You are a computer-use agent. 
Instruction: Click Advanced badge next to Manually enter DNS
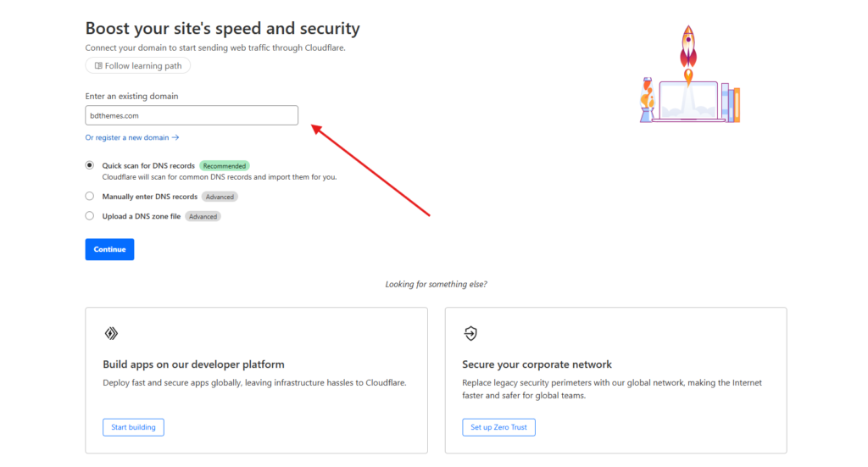click(220, 197)
